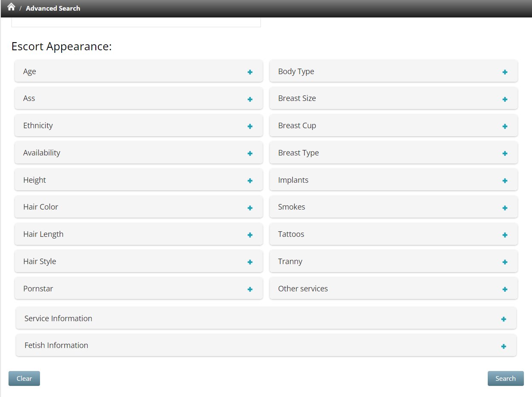Image resolution: width=532 pixels, height=397 pixels.
Task: Expand the Tattoos filter section
Action: coord(393,234)
